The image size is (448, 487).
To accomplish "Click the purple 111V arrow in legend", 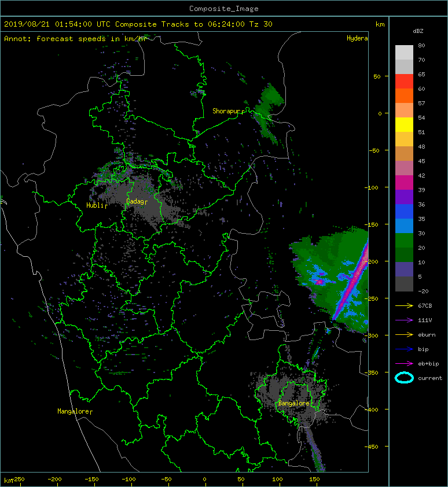I will coord(404,320).
